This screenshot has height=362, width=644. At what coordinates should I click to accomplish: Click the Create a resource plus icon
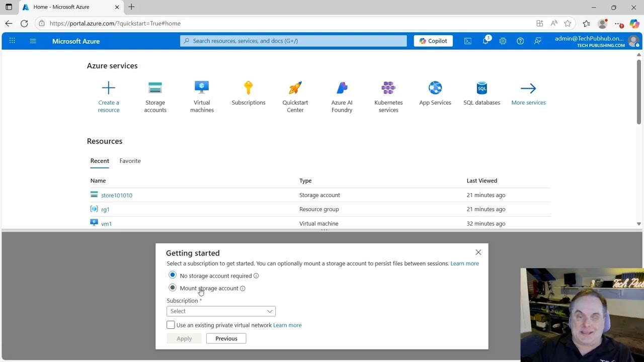coord(109,88)
